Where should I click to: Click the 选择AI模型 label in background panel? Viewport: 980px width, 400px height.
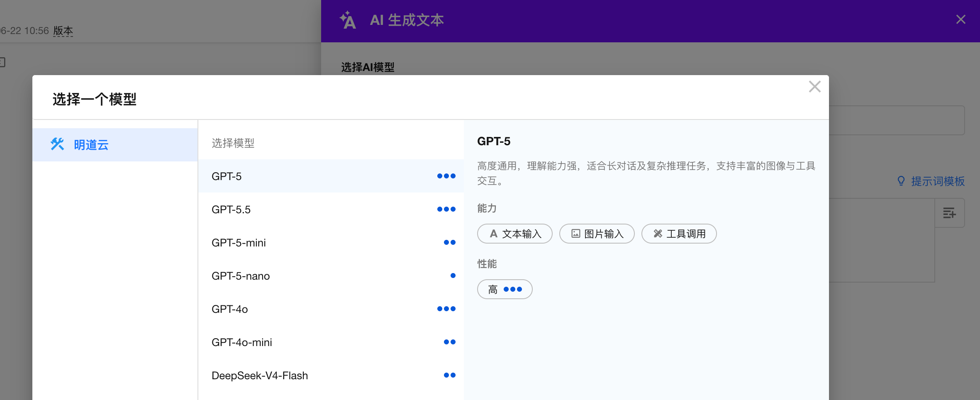[x=368, y=67]
